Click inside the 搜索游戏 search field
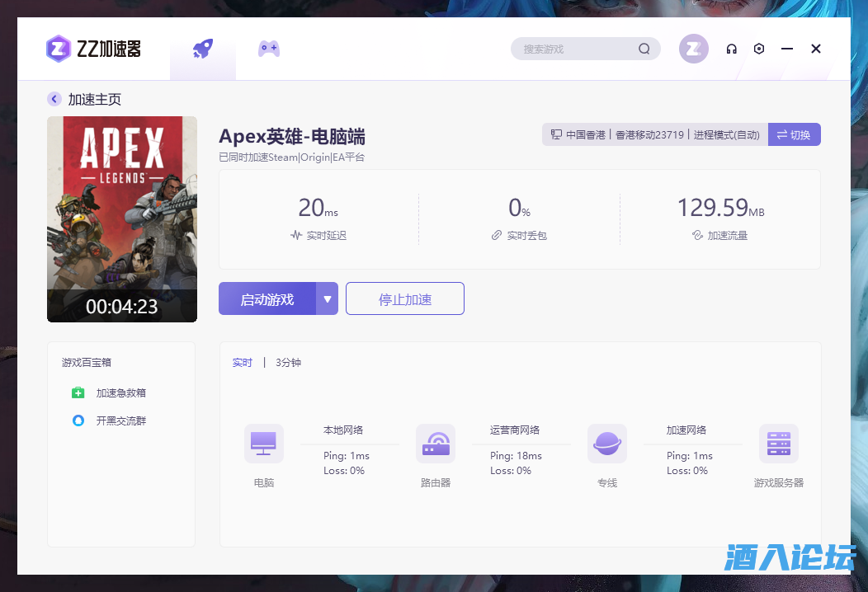 [578, 49]
